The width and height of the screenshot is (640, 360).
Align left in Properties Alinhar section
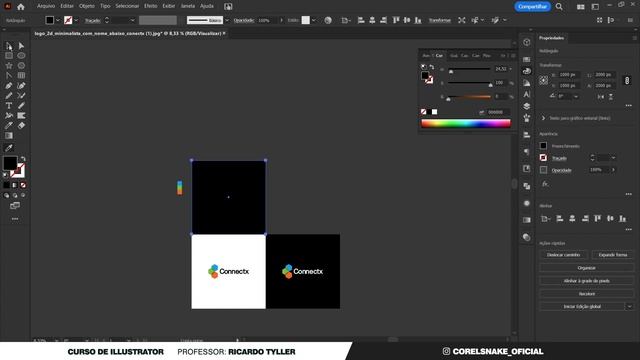(x=560, y=219)
